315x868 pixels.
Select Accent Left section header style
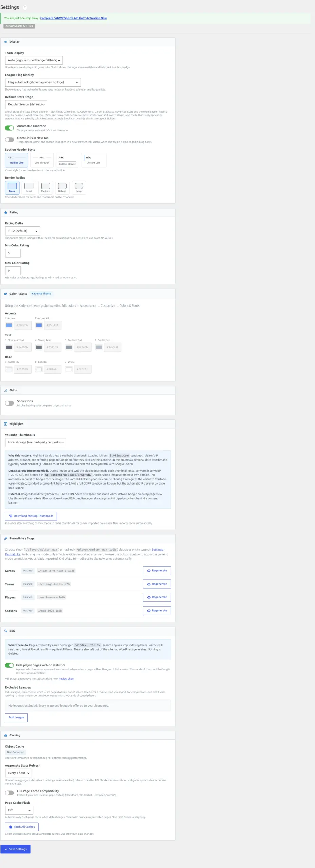click(x=94, y=160)
